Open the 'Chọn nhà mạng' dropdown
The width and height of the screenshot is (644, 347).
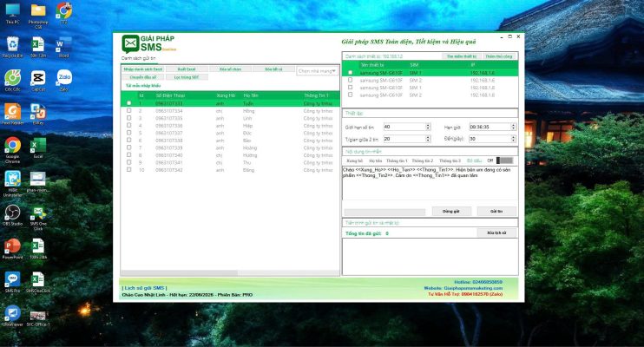[x=318, y=71]
